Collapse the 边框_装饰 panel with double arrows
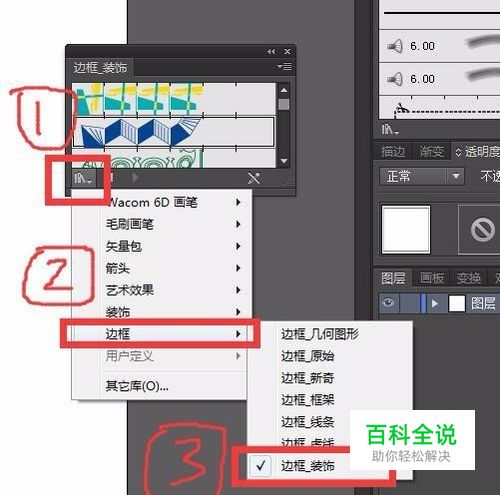This screenshot has width=500, height=495. click(271, 52)
